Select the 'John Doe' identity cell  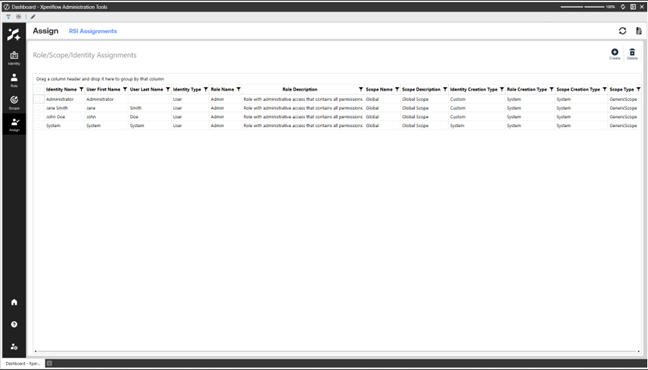[55, 117]
